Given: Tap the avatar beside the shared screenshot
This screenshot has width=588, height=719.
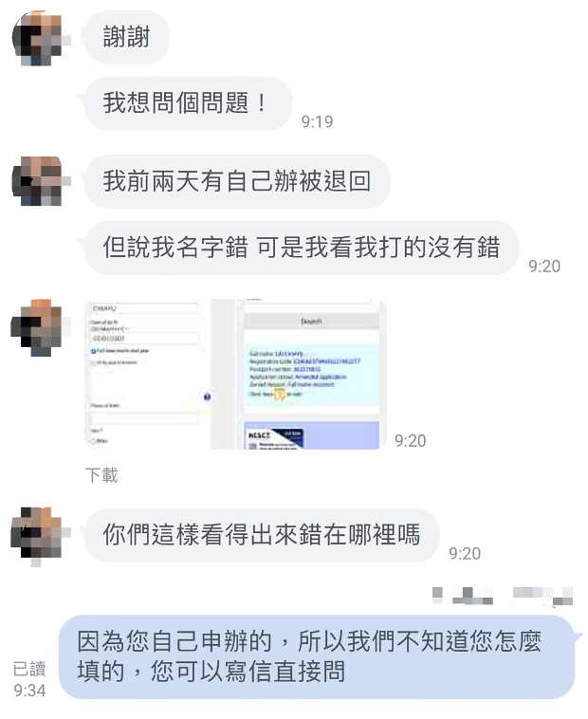Looking at the screenshot, I should point(39,327).
